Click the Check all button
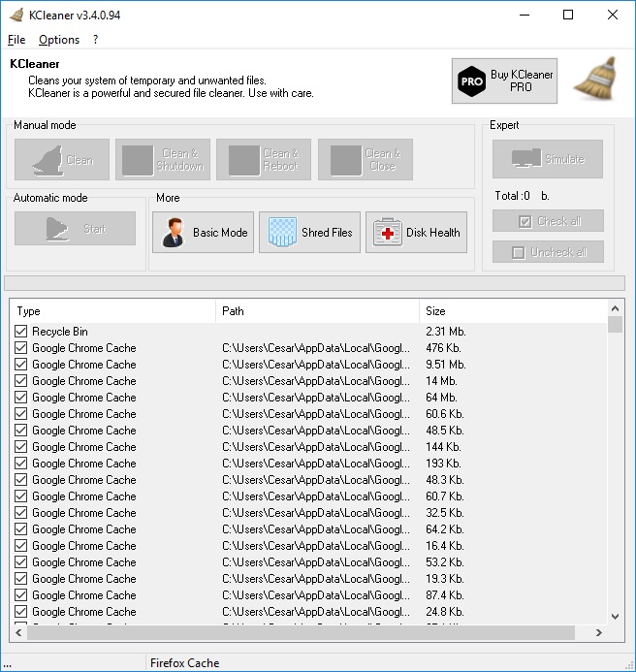The width and height of the screenshot is (636, 672). [x=548, y=221]
